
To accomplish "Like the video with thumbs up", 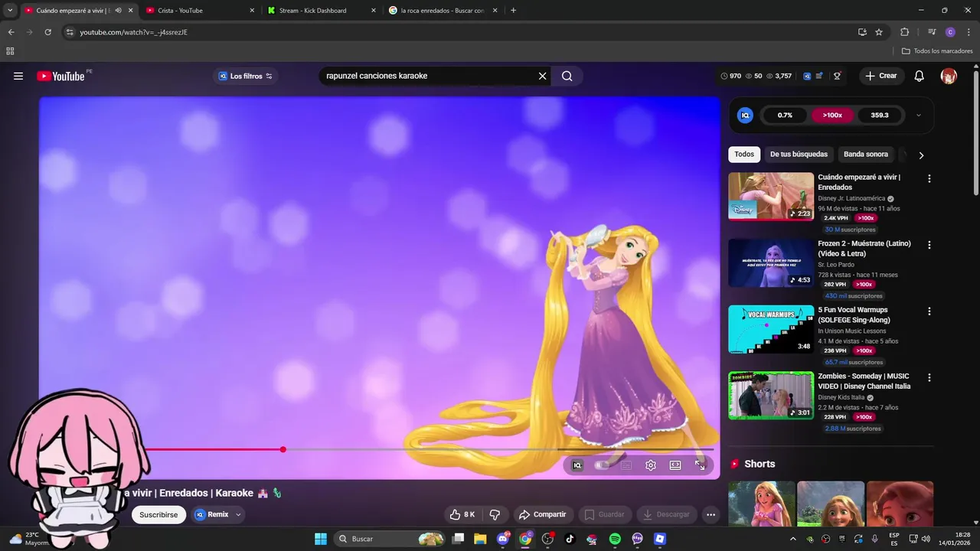I will point(462,514).
